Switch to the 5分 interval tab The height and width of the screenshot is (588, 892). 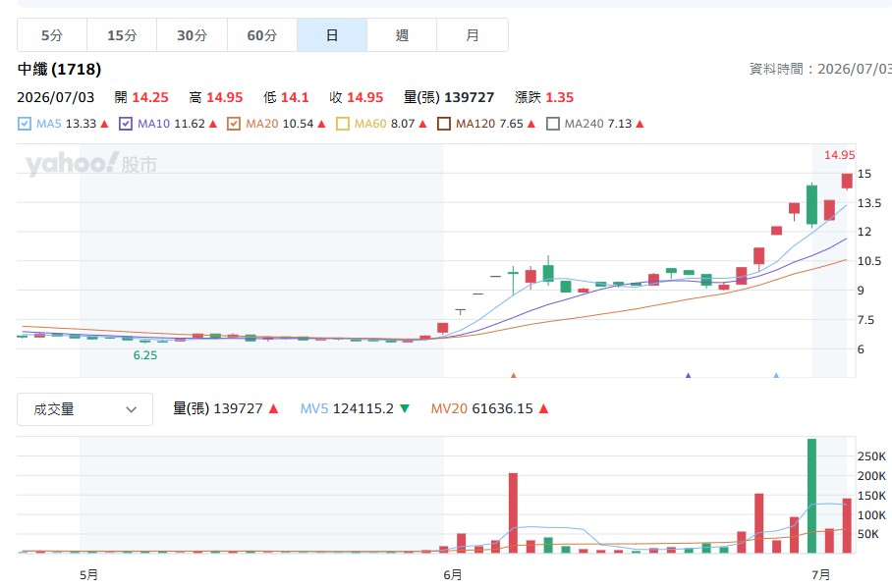coord(52,35)
